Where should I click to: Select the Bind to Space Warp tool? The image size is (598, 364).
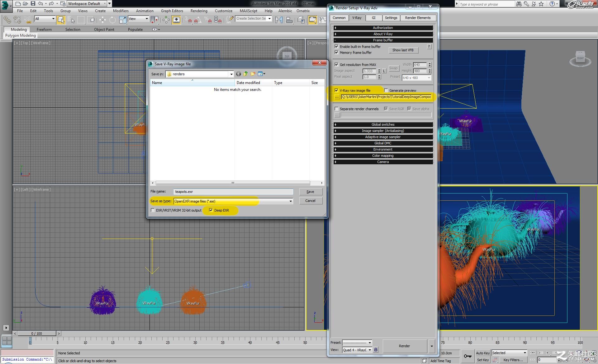28,20
